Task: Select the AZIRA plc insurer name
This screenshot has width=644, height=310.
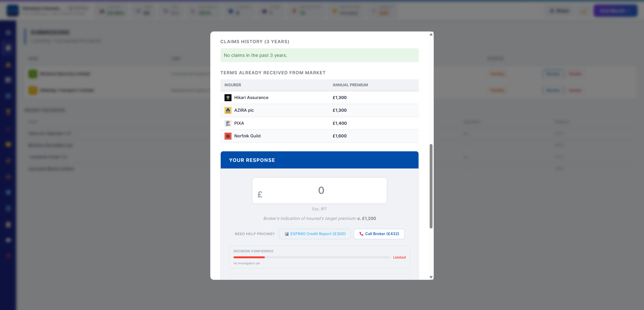Action: 244,110
